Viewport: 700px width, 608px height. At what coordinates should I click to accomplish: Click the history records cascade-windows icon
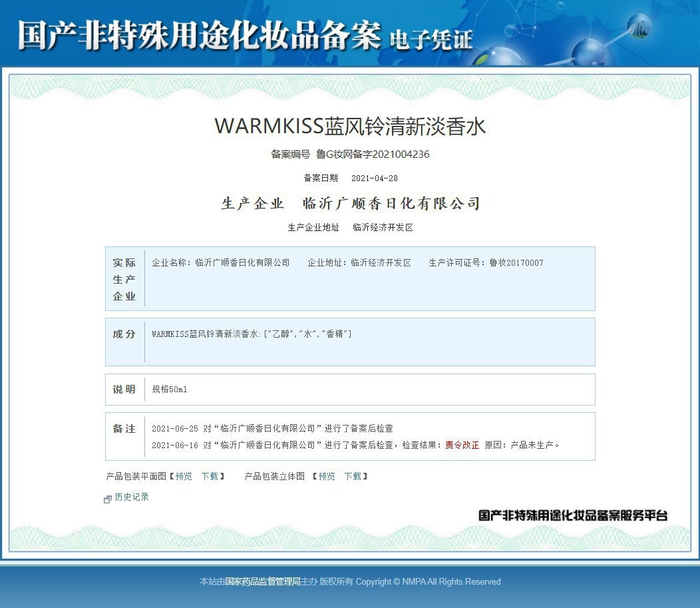click(106, 497)
